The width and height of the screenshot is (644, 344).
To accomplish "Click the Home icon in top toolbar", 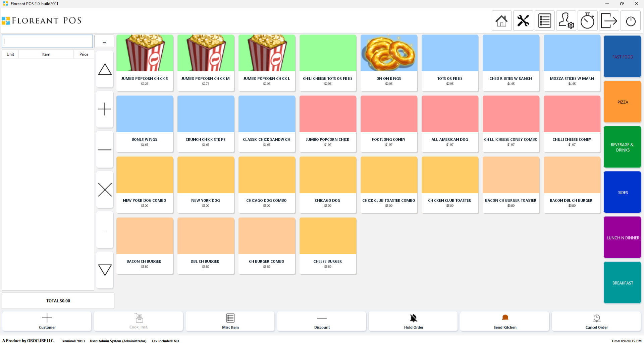I will click(501, 21).
